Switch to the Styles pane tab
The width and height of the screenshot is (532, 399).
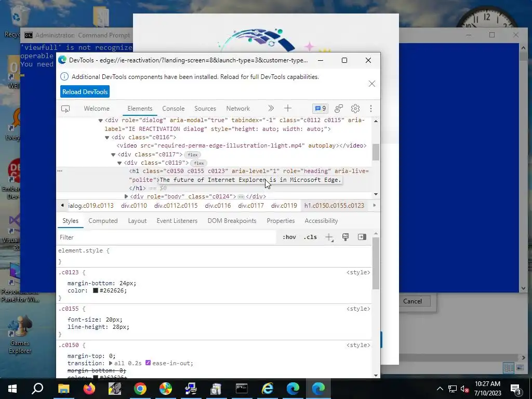(x=70, y=221)
